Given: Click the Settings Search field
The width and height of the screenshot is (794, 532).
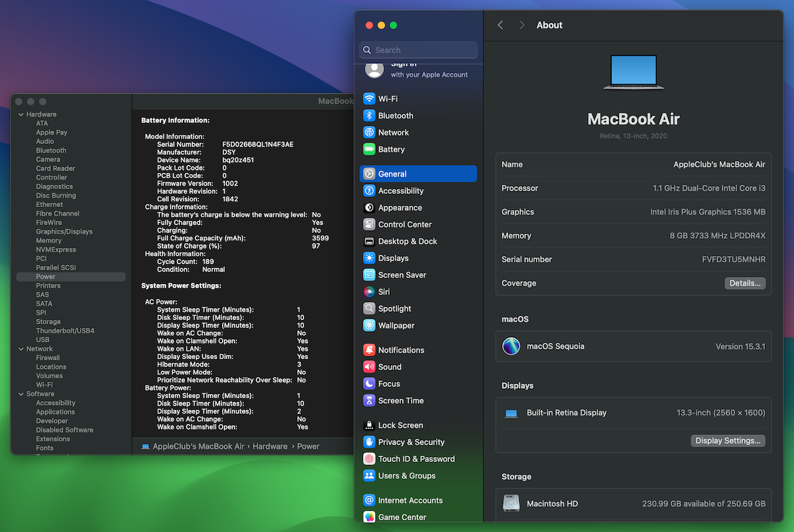Looking at the screenshot, I should 418,50.
